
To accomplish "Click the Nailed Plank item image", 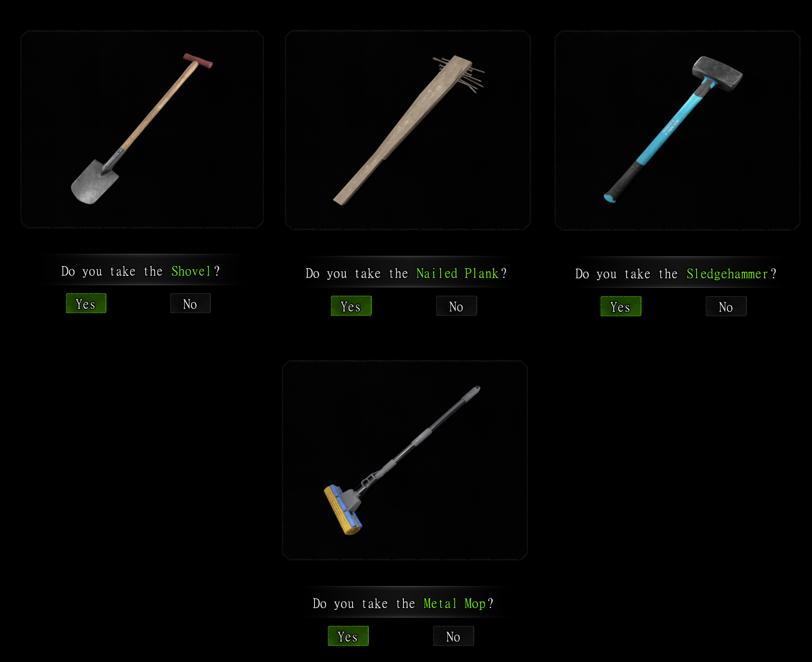I will (408, 130).
